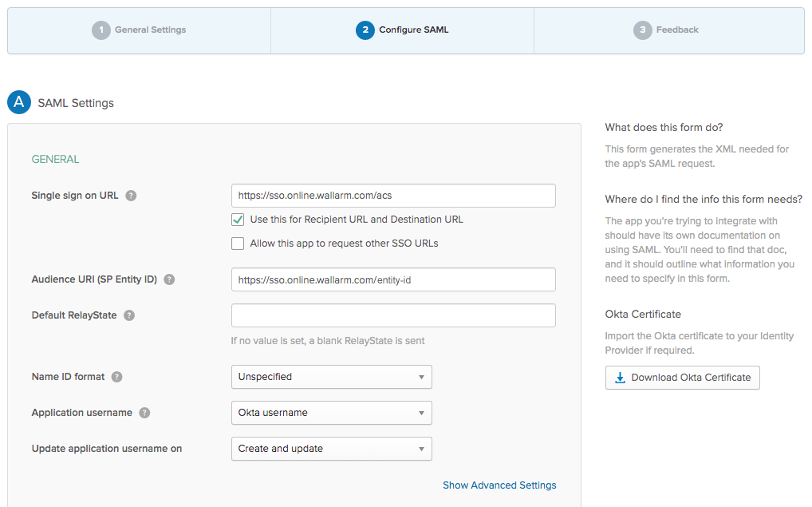Click help icon next to Default RelayState
This screenshot has width=812, height=507.
129,315
